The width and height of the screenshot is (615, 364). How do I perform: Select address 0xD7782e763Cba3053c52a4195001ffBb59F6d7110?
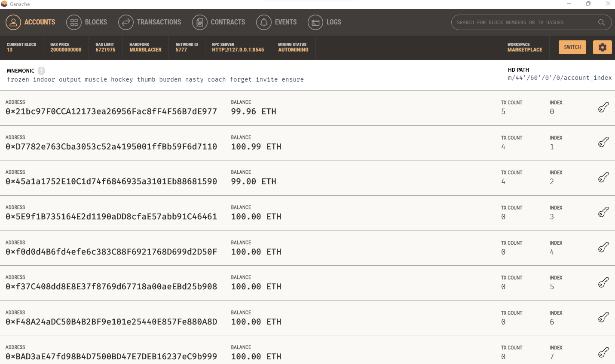pos(111,147)
